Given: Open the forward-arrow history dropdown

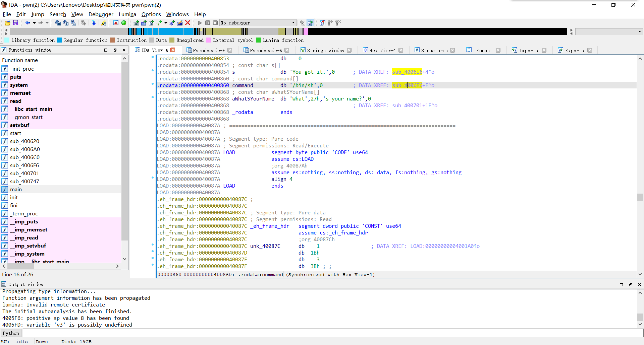Looking at the screenshot, I should (47, 23).
